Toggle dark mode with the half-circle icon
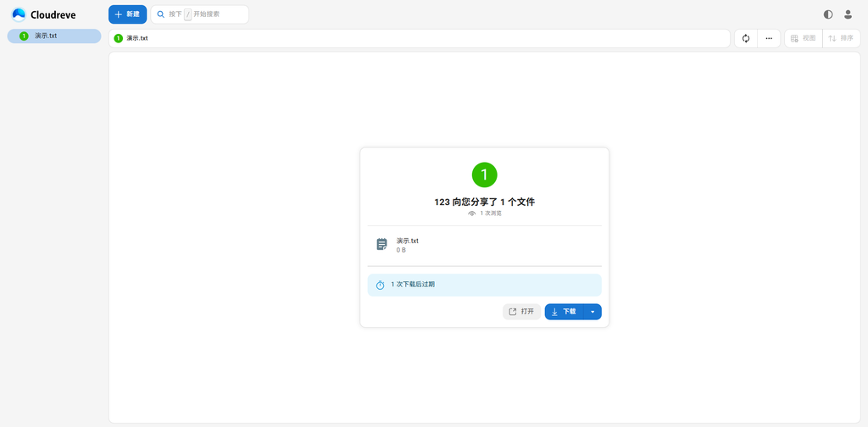Screen dimensions: 868x427 pos(828,14)
